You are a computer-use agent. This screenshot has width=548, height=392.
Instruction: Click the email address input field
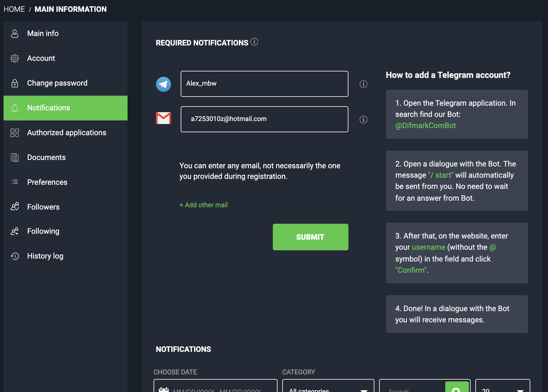tap(264, 119)
